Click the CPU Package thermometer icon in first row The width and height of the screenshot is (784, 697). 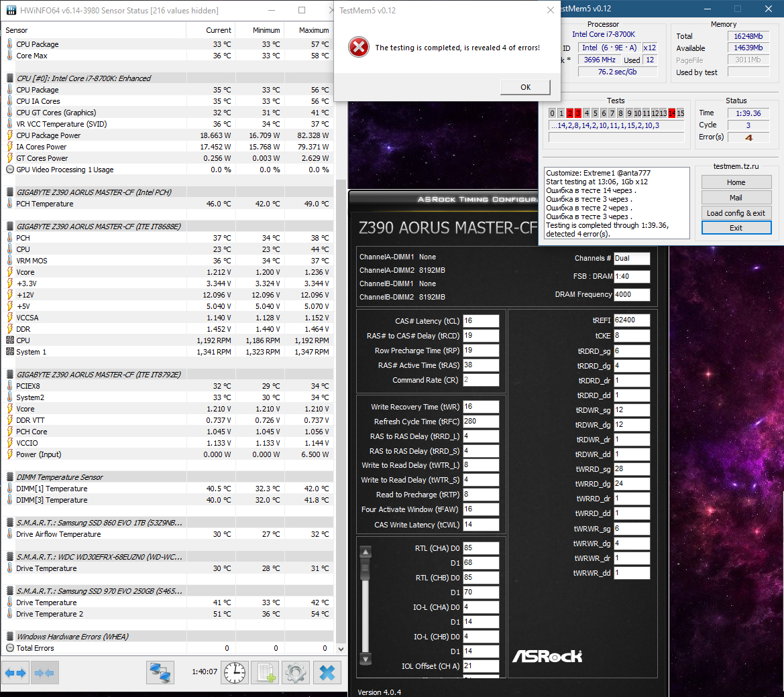[x=9, y=44]
